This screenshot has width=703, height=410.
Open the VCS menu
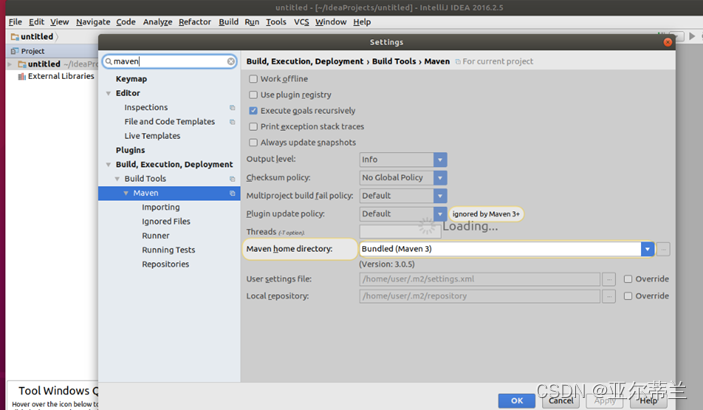point(301,22)
